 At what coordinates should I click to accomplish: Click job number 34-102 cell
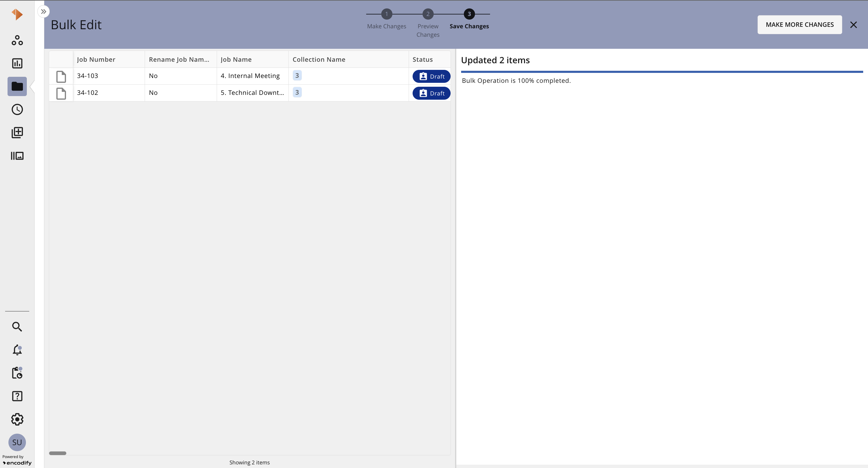coord(109,93)
